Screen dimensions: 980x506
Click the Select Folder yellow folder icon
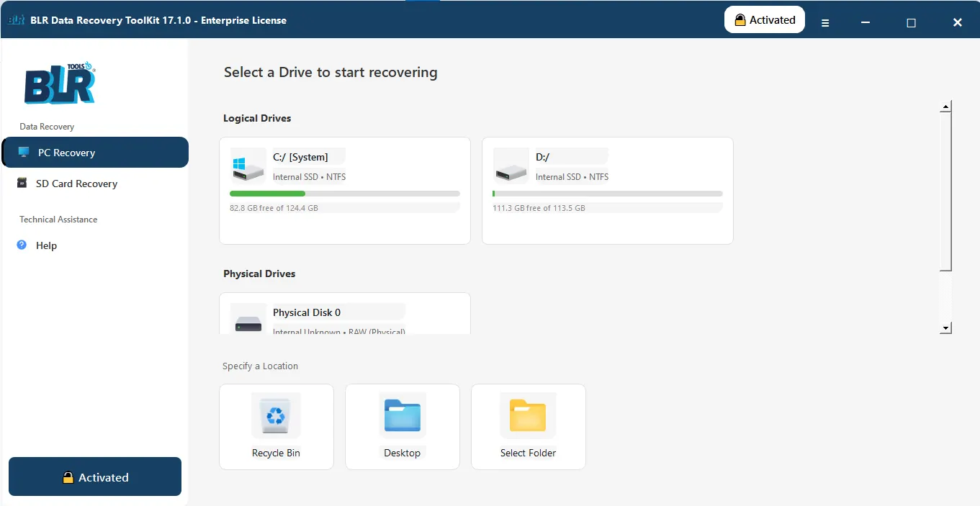click(x=528, y=416)
